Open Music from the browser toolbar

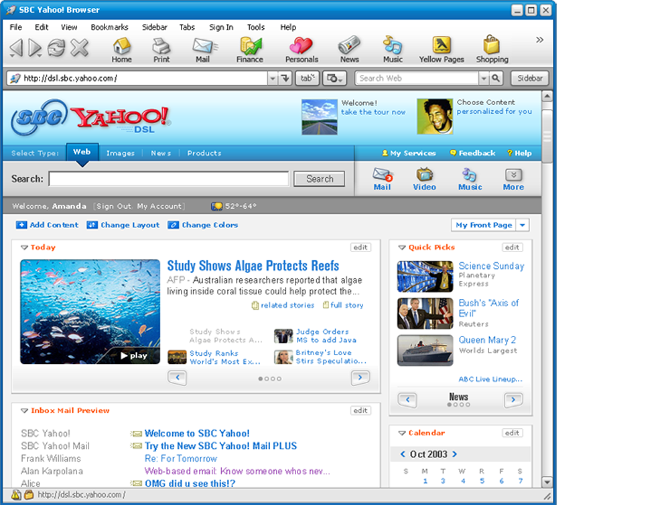pyautogui.click(x=393, y=50)
